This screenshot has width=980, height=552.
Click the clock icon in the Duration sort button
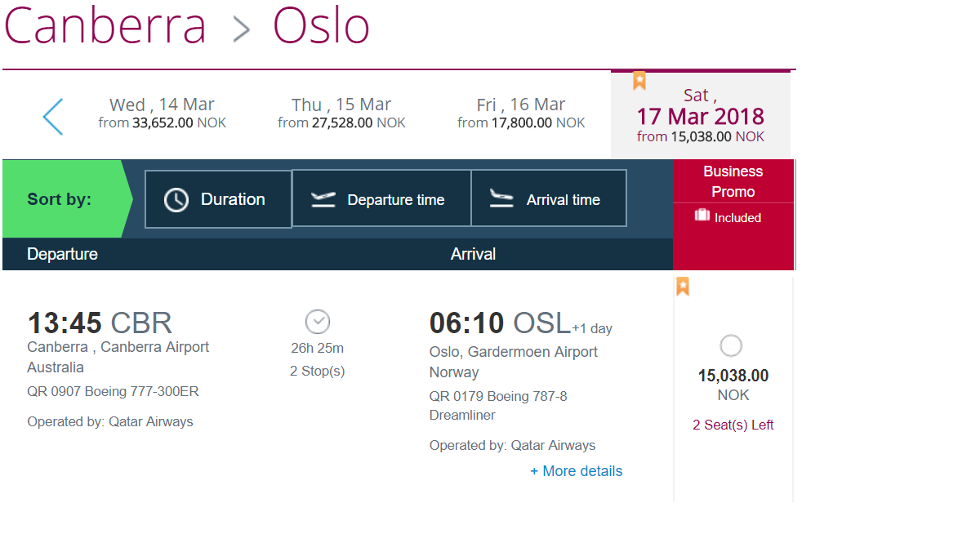tap(176, 200)
